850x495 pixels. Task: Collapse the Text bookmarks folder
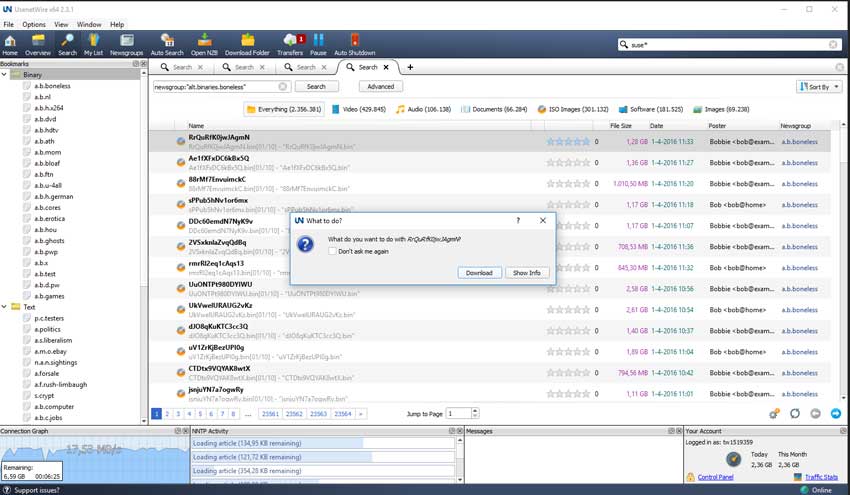[4, 306]
